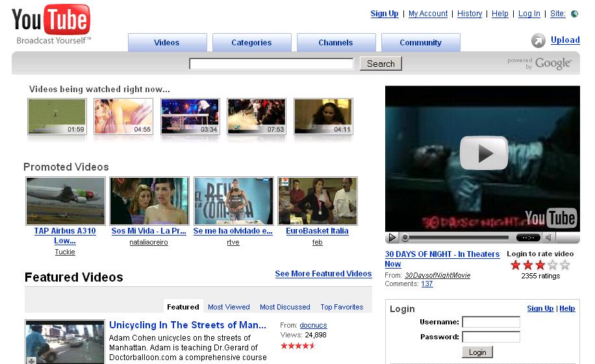Viewport: 595px width, 364px height.
Task: Open the 07:53 video thumbnail
Action: click(257, 116)
